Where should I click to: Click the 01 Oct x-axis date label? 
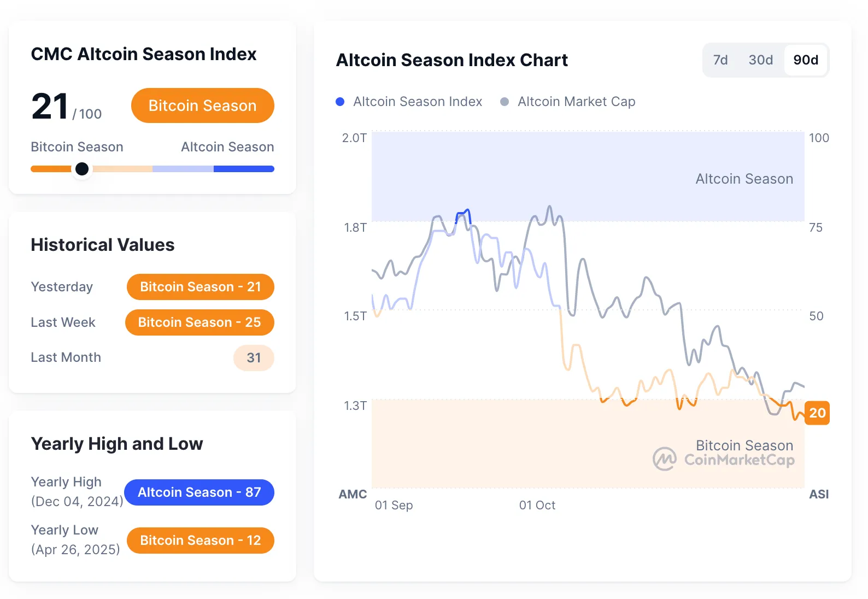[x=537, y=505]
